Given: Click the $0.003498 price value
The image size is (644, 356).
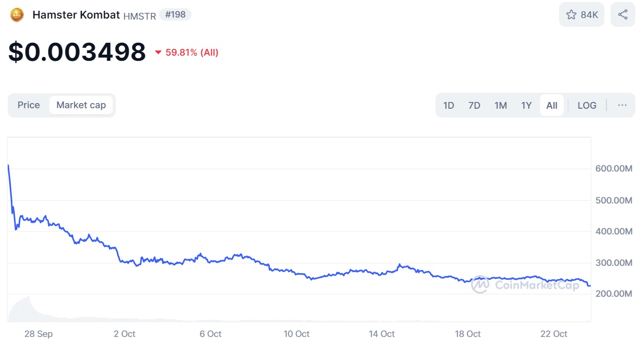Looking at the screenshot, I should coord(77,52).
